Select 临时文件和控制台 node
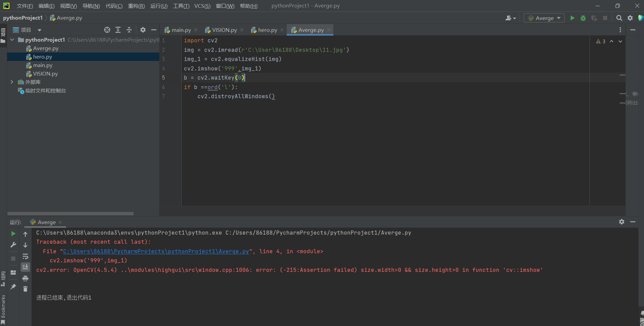644x326 pixels. pos(45,91)
